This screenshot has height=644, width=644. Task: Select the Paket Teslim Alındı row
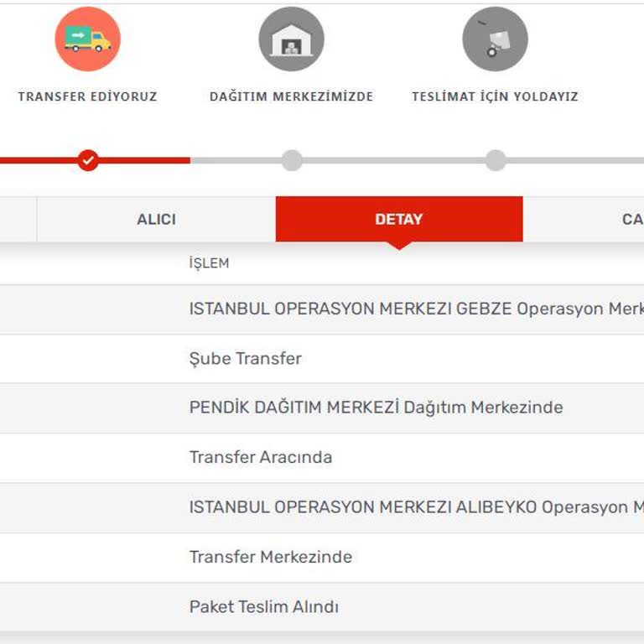tap(322, 607)
